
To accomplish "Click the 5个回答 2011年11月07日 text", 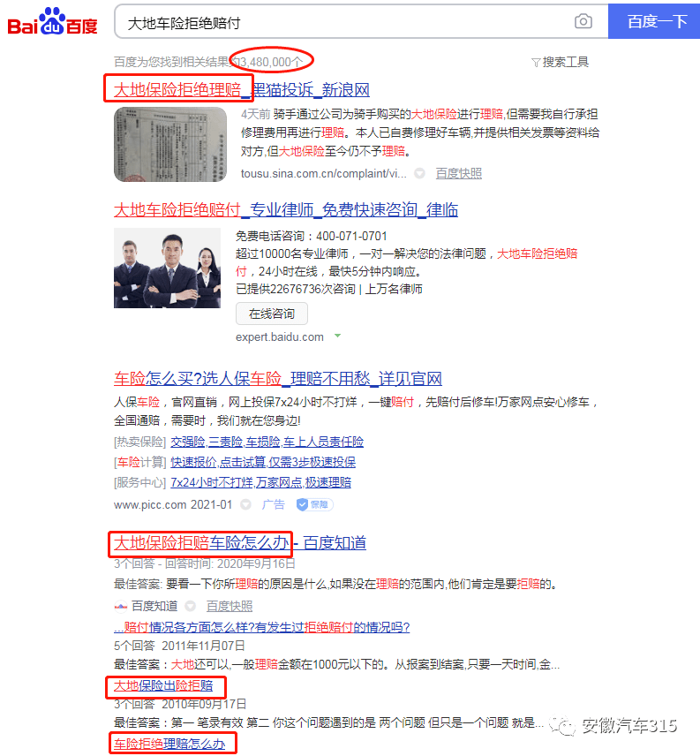I will pyautogui.click(x=179, y=646).
